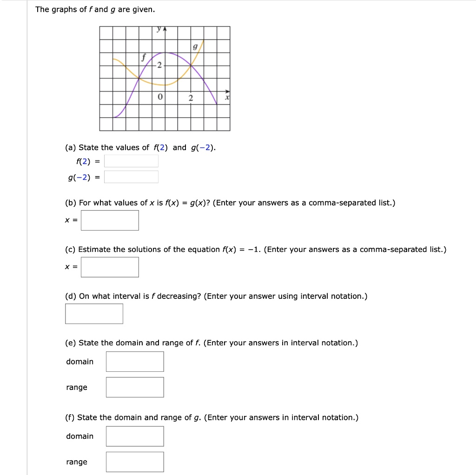
Task: Click the y-axis arrow on the graph
Action: point(164,28)
